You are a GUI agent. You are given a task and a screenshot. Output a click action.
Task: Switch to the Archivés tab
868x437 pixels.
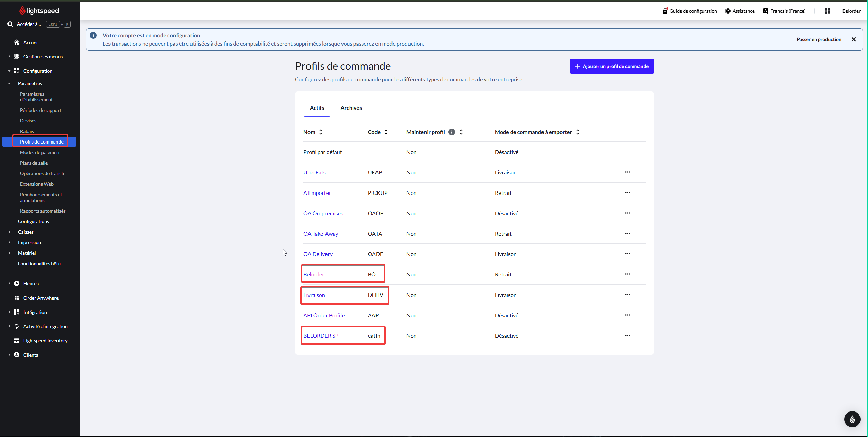[351, 108]
